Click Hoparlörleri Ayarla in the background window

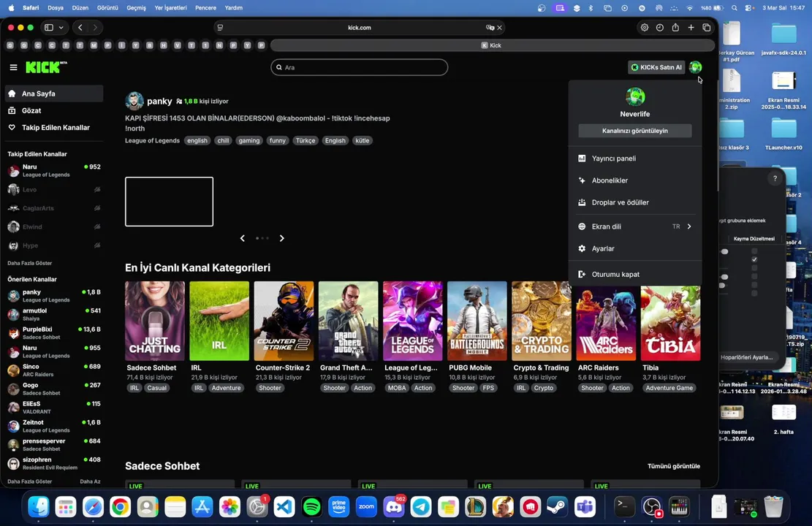point(746,357)
